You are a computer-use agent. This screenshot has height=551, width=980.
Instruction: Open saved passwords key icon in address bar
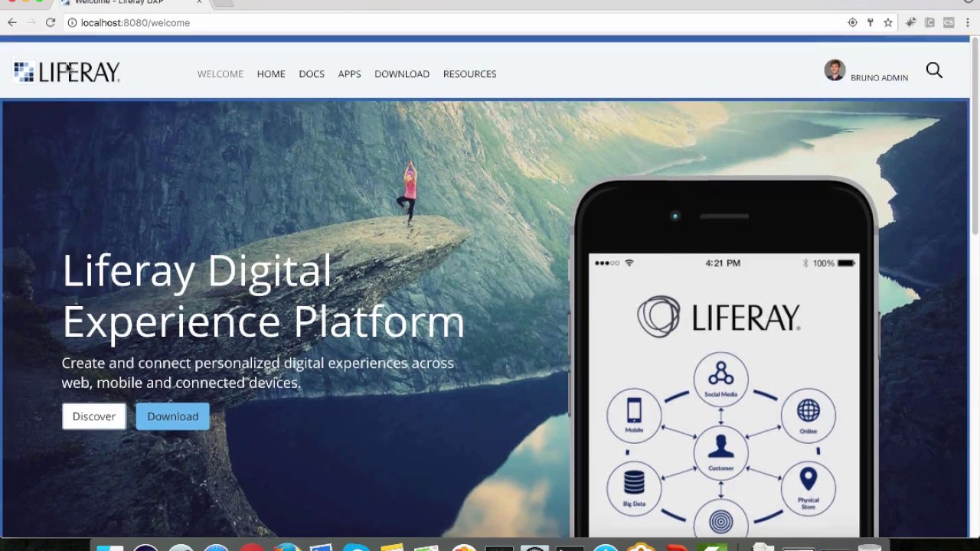click(x=871, y=23)
